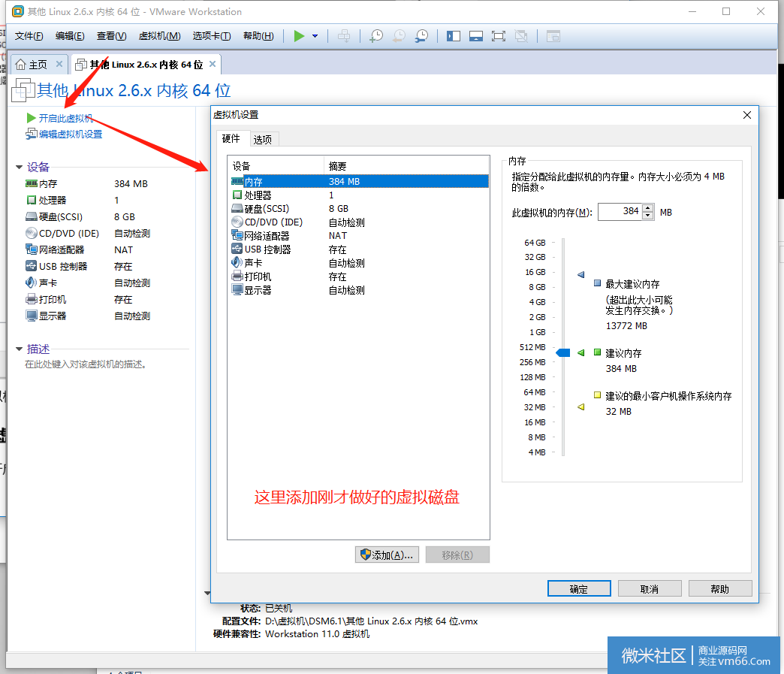Click the 取消 button
The image size is (784, 674).
pyautogui.click(x=650, y=588)
